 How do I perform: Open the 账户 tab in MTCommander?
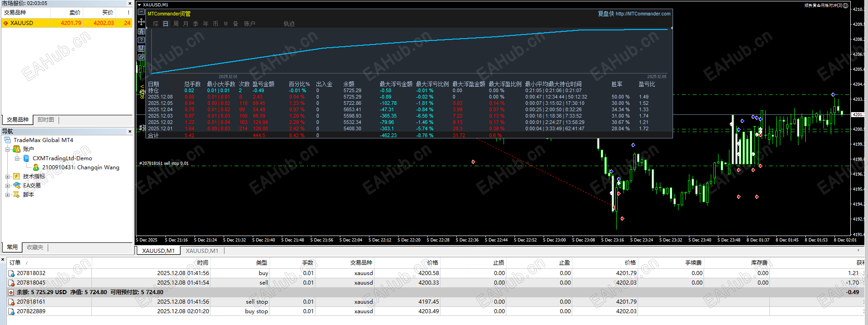tap(249, 24)
